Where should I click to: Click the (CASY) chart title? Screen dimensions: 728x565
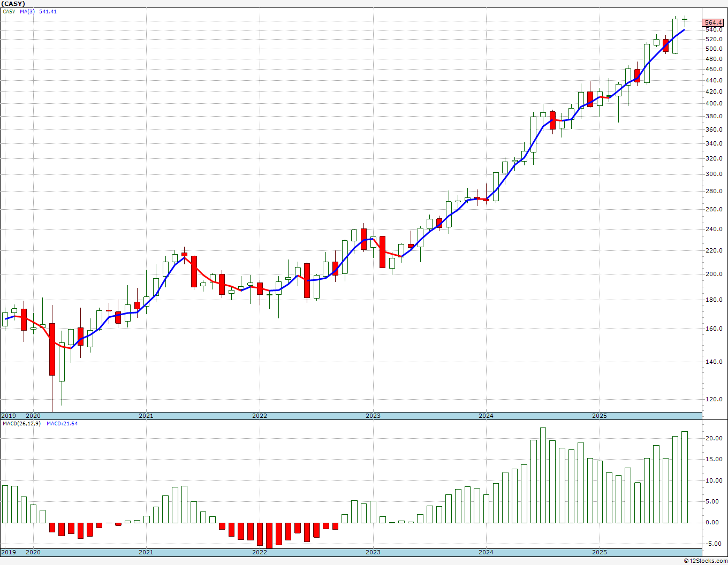point(13,4)
